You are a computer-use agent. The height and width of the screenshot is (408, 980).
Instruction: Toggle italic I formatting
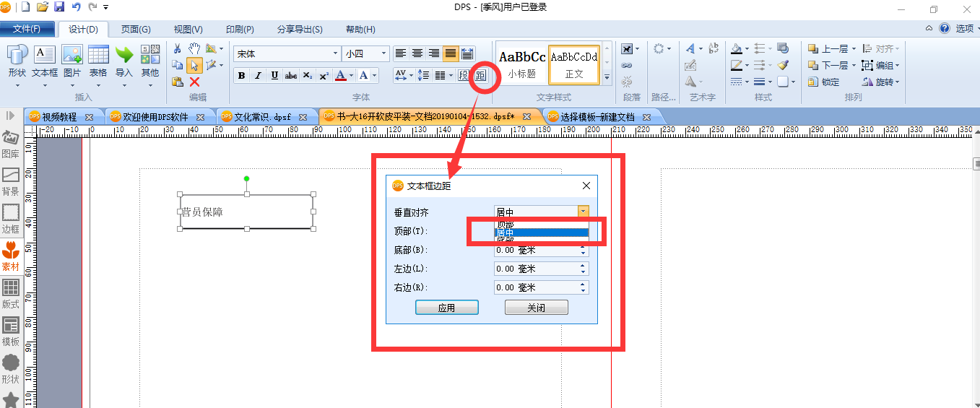(258, 75)
